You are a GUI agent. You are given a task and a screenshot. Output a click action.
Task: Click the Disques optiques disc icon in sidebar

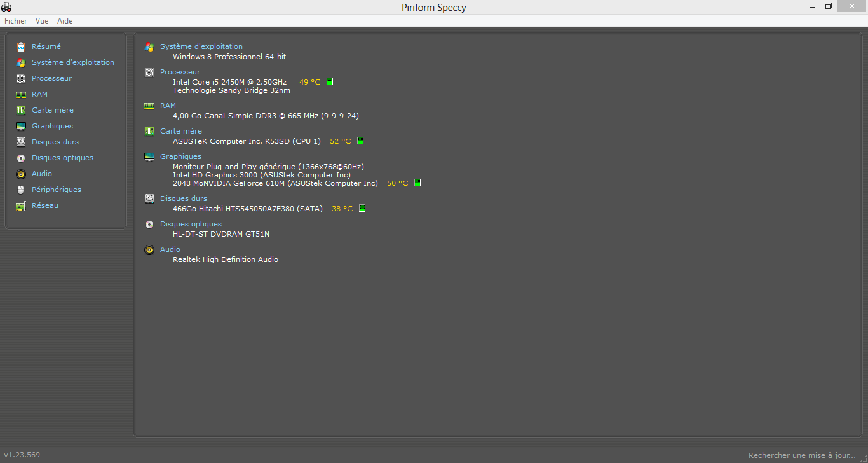coord(21,158)
